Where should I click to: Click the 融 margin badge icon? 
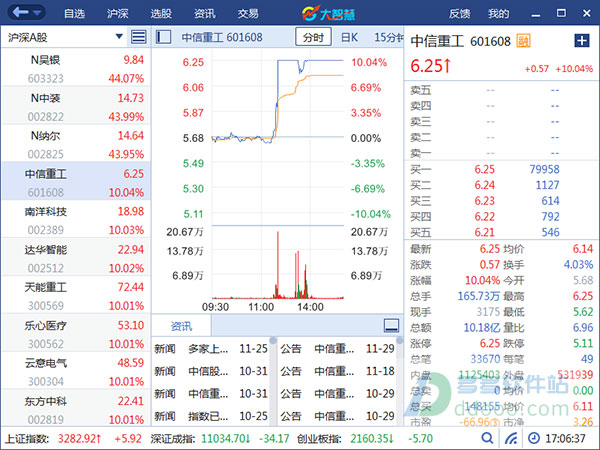tap(523, 41)
